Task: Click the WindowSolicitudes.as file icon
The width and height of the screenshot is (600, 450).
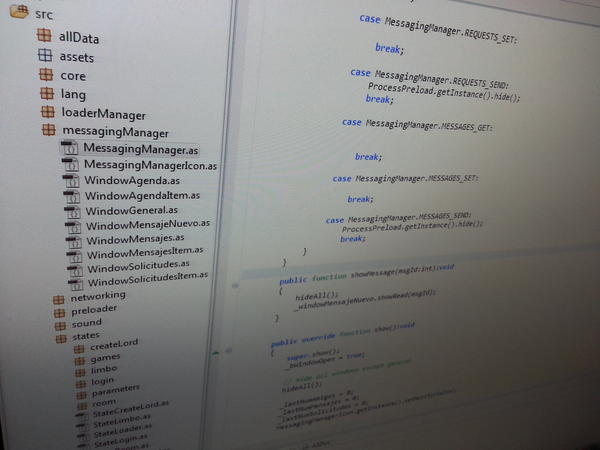Action: click(75, 270)
